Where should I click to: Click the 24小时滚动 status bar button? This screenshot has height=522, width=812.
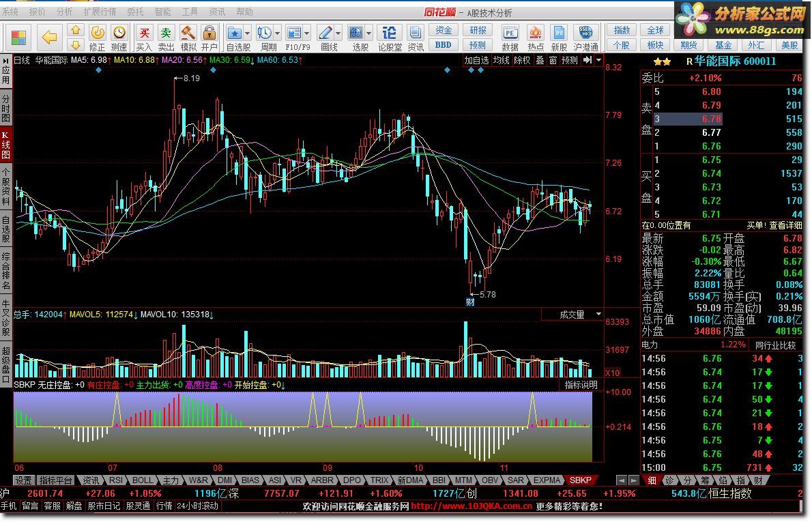pos(197,506)
